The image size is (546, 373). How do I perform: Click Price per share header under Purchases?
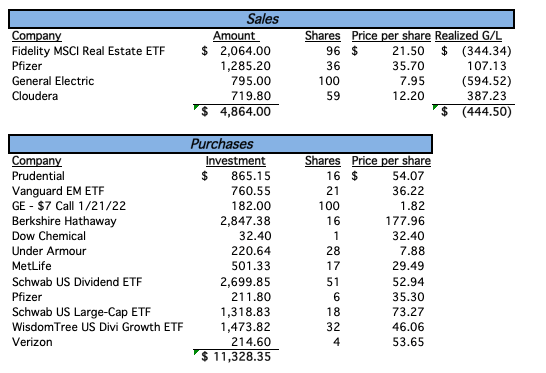391,161
